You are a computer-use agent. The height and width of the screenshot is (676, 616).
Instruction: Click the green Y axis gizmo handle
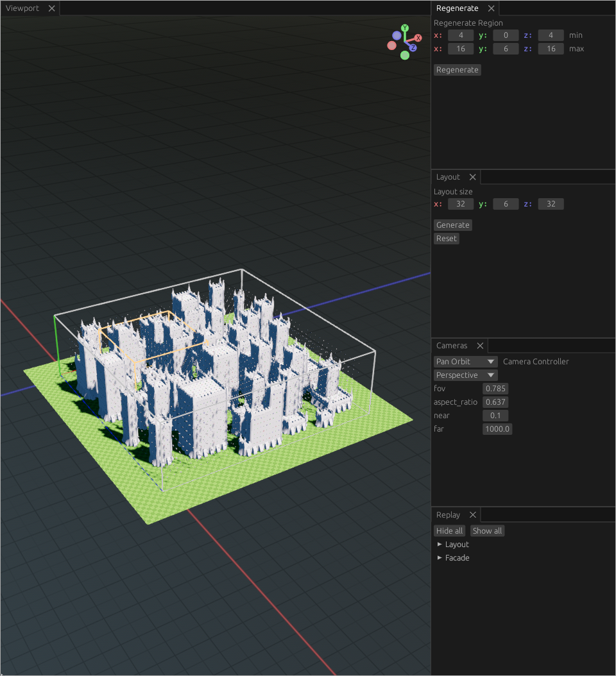click(x=405, y=28)
